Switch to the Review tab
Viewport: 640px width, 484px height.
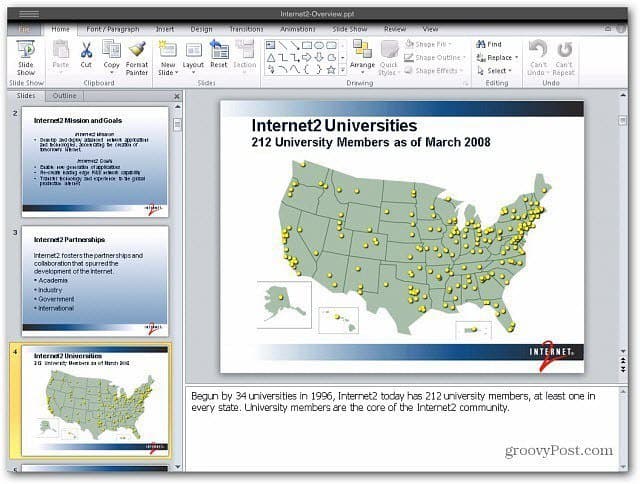coord(395,29)
